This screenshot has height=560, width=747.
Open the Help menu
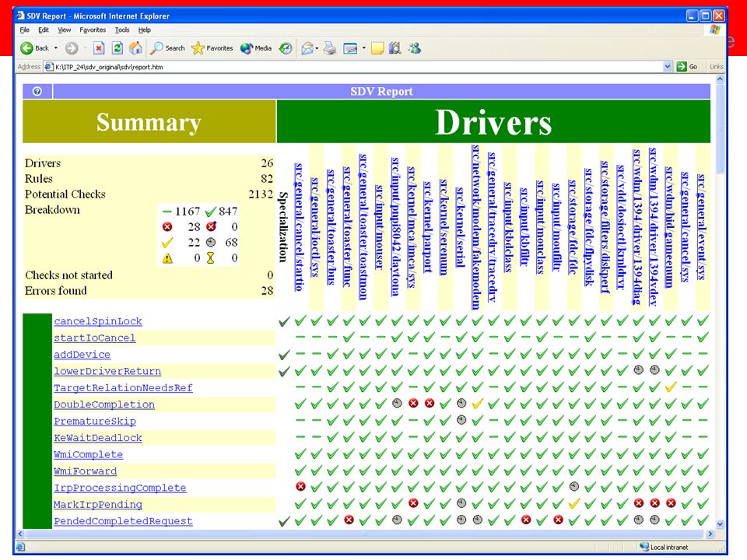pos(145,30)
